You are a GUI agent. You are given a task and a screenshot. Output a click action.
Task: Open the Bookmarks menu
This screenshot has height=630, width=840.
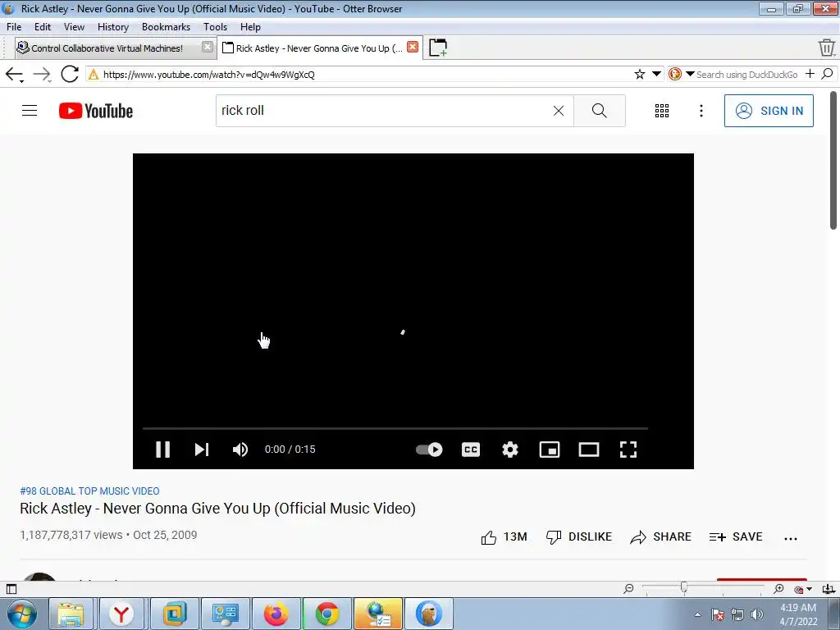point(166,27)
